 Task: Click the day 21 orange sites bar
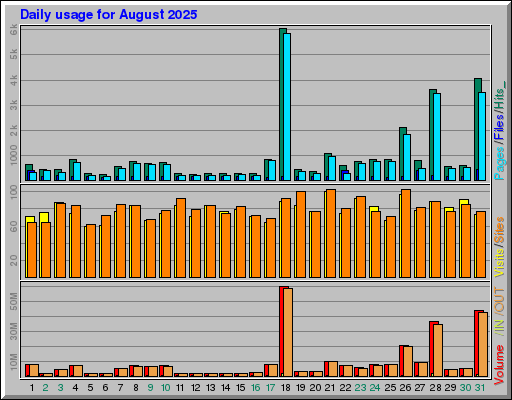(x=331, y=233)
